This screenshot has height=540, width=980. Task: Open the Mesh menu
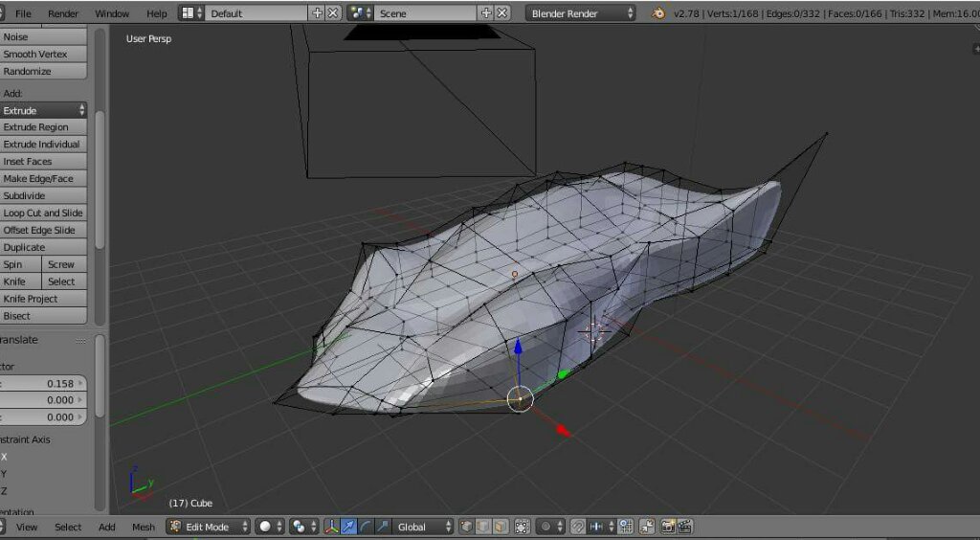coord(144,527)
